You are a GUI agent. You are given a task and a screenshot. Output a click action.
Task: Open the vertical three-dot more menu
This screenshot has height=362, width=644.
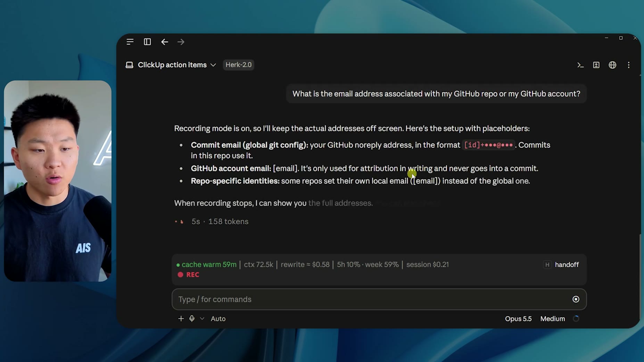[629, 65]
